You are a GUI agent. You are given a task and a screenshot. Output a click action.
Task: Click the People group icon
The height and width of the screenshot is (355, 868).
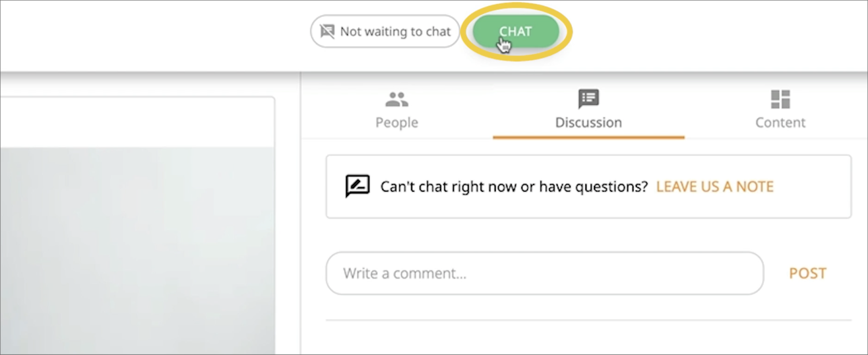coord(397,99)
